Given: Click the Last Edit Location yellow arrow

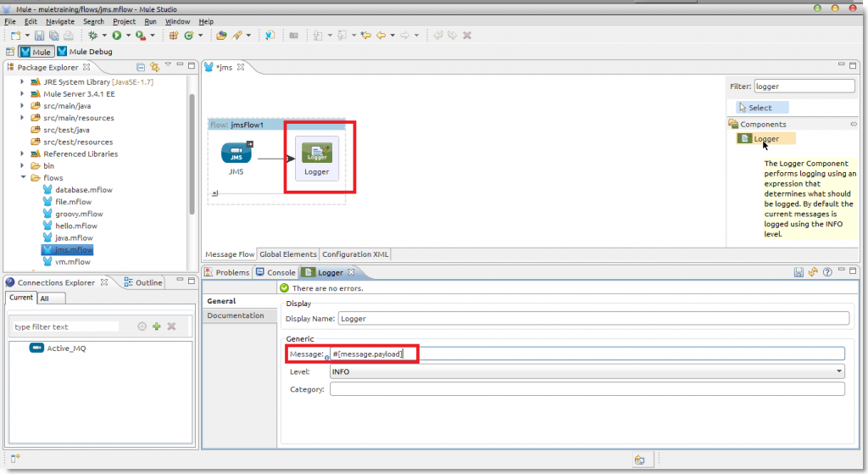Looking at the screenshot, I should coord(366,36).
